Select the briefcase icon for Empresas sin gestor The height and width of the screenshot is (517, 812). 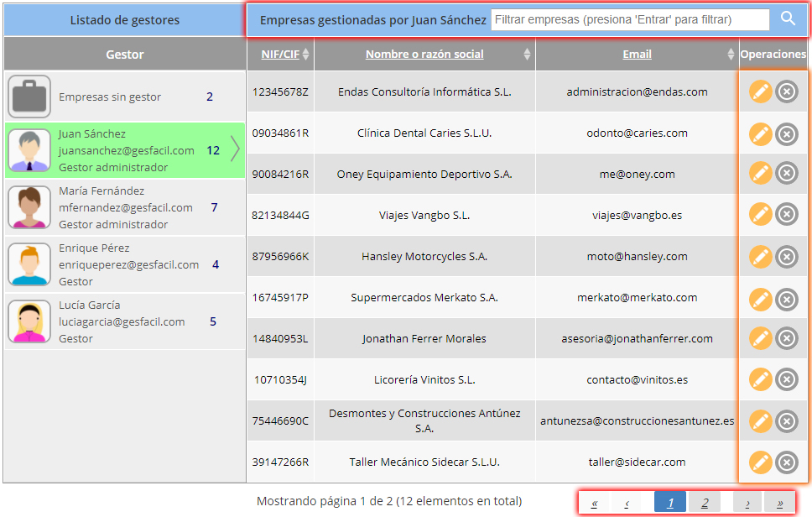(x=29, y=97)
